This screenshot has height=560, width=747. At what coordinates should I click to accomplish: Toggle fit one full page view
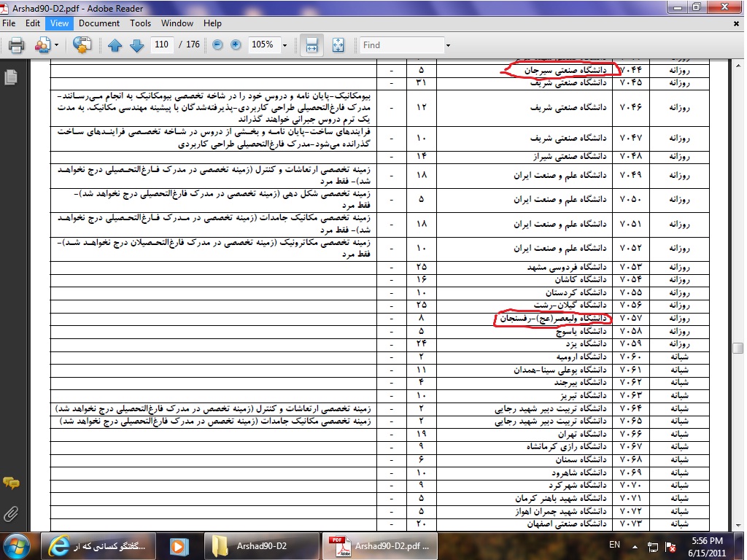(x=338, y=45)
